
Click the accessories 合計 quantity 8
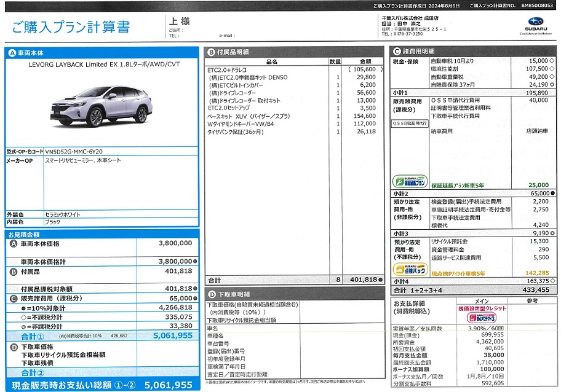[x=338, y=280]
